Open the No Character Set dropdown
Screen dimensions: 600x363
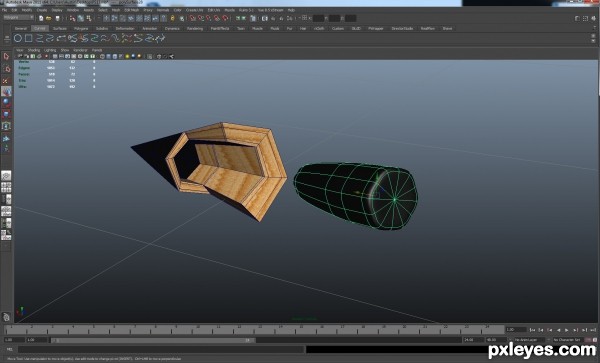click(568, 340)
